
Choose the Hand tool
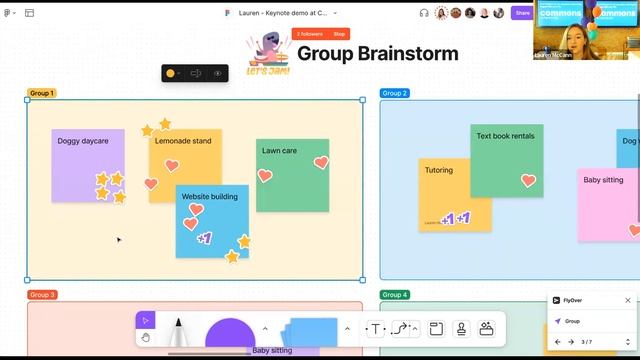145,338
